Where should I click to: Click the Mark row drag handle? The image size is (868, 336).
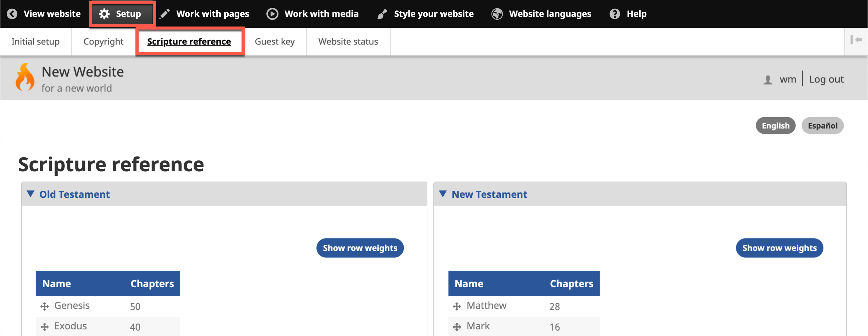(457, 327)
